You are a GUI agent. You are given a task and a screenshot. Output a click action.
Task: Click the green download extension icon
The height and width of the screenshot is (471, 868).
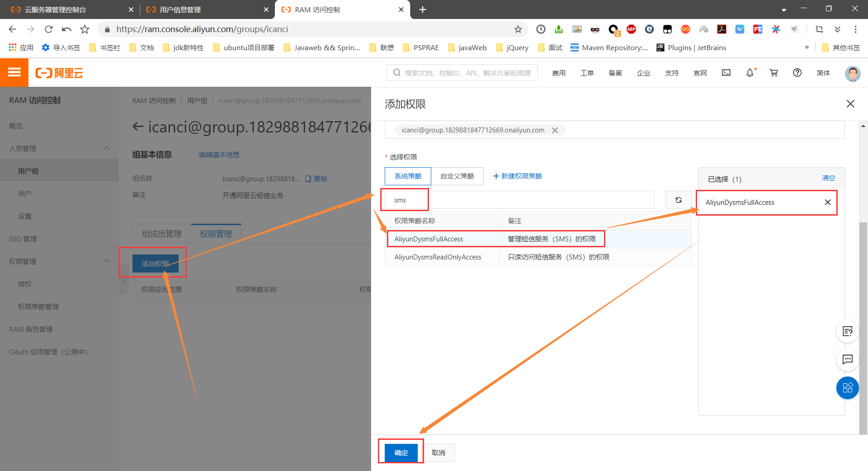click(x=559, y=29)
